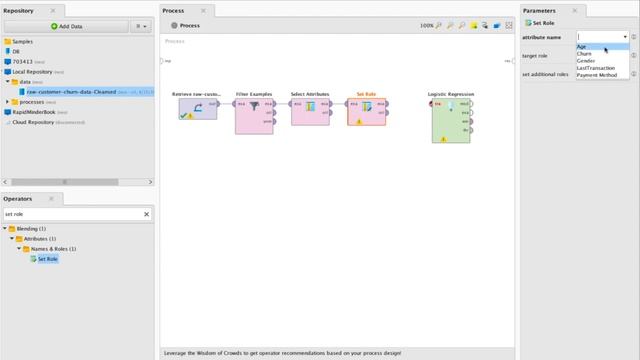Viewport: 640px width, 360px height.
Task: Select the raw-customer-churn-data-Cleaned entry
Action: (71, 92)
